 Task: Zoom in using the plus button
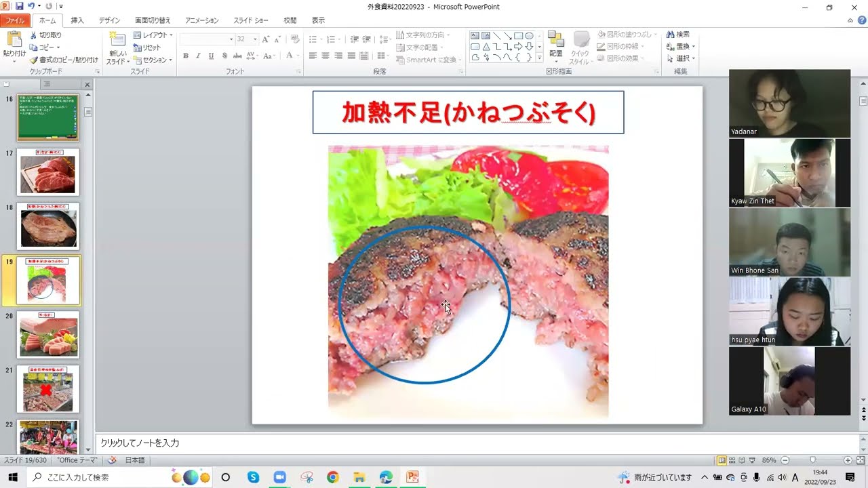coord(848,460)
